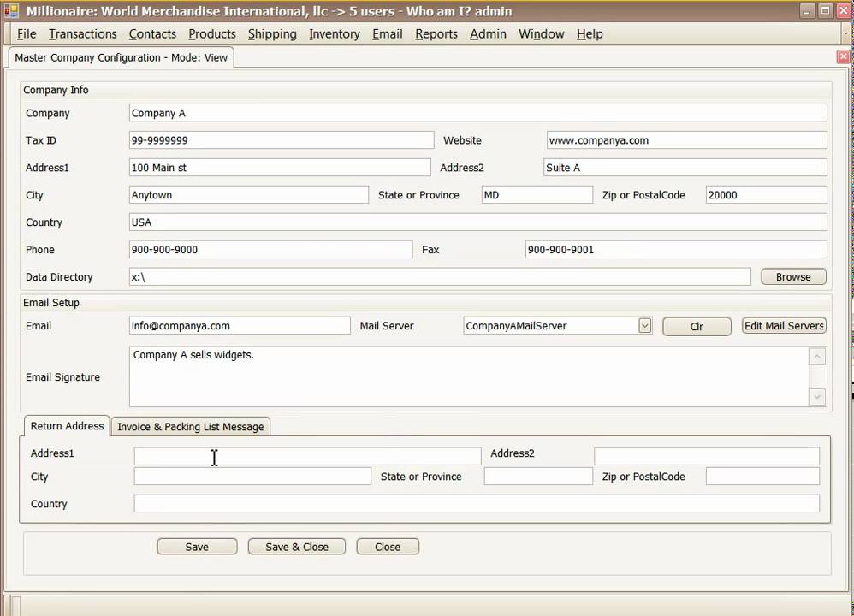Click the Data Directory field
854x616 pixels.
440,276
